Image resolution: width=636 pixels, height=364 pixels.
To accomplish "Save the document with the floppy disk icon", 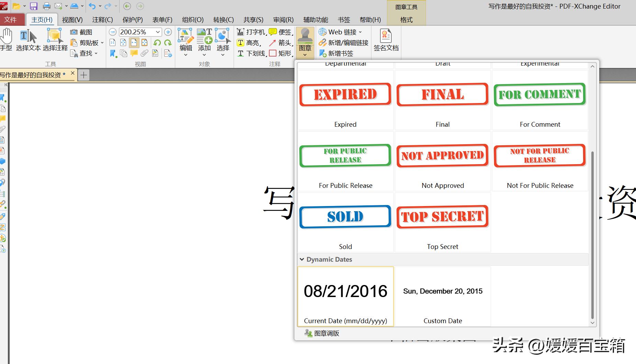I will [x=34, y=6].
